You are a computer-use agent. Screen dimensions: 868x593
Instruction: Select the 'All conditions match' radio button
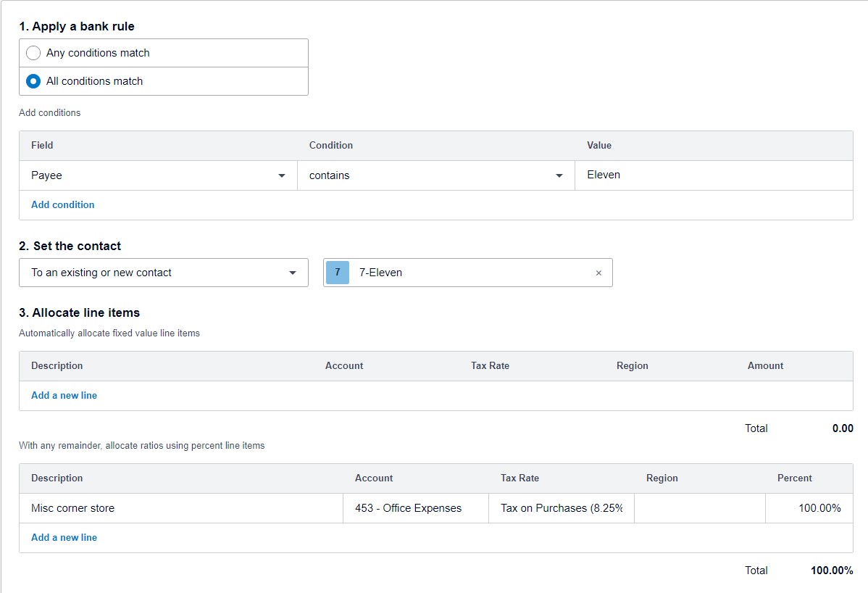(x=33, y=81)
